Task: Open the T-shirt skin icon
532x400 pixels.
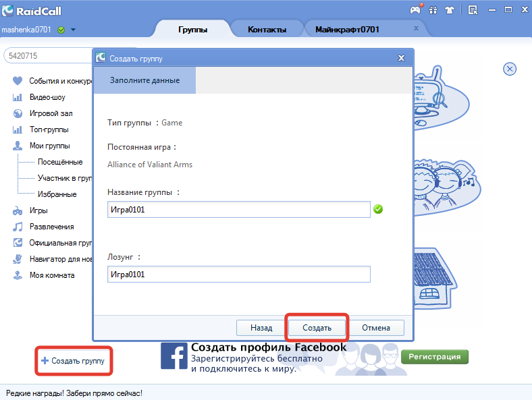Action: [x=450, y=10]
